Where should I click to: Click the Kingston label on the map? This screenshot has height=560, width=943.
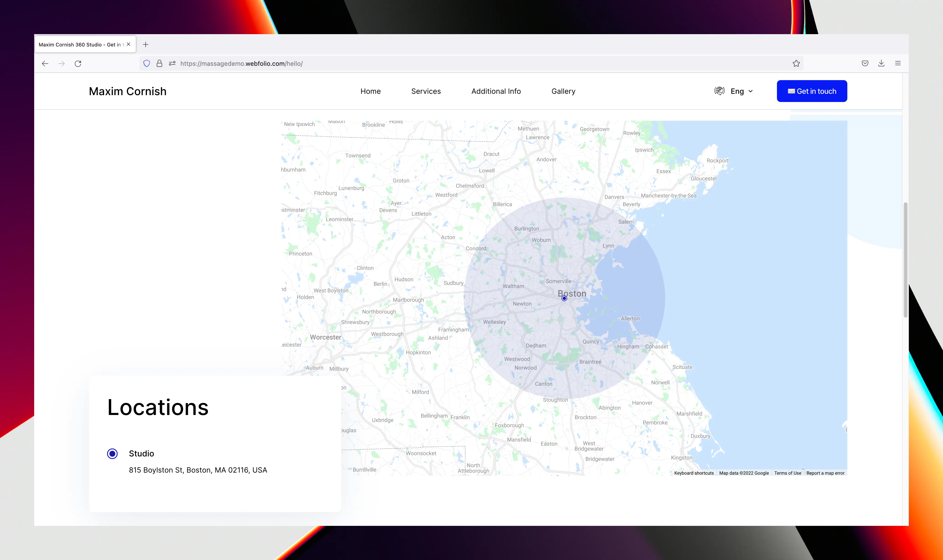[681, 458]
